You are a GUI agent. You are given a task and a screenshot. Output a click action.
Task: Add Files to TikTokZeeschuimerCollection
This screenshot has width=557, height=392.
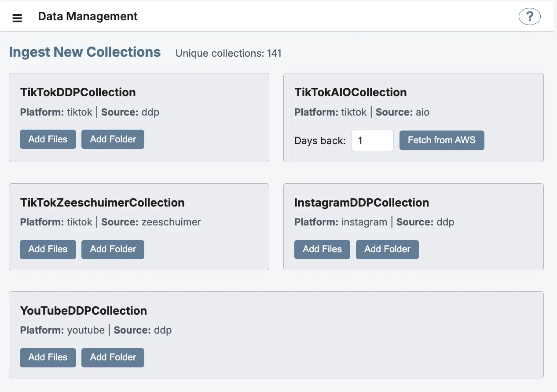click(48, 249)
